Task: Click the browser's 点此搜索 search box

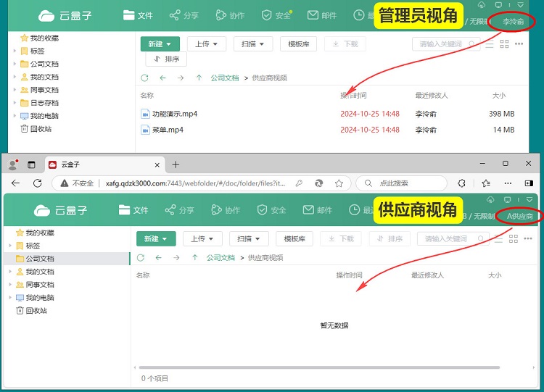Action: click(402, 183)
